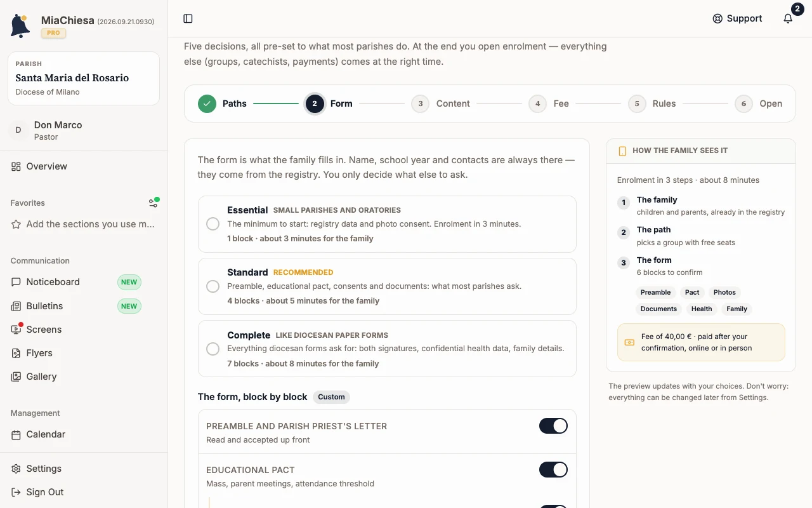Turn off the Educational Pact toggle
The image size is (812, 508).
tap(553, 469)
